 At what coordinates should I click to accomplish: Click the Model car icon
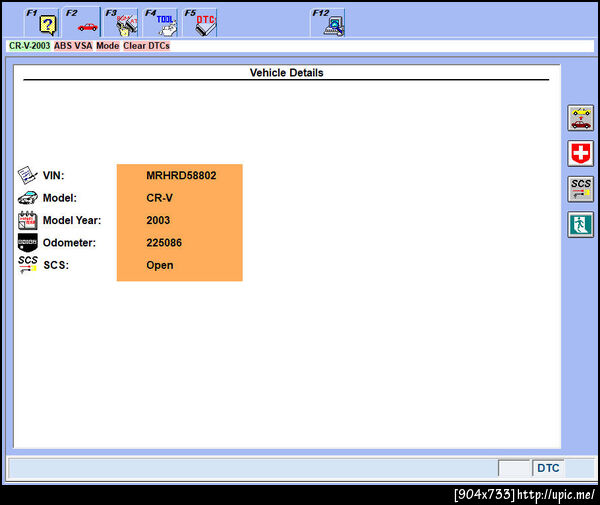tap(28, 198)
